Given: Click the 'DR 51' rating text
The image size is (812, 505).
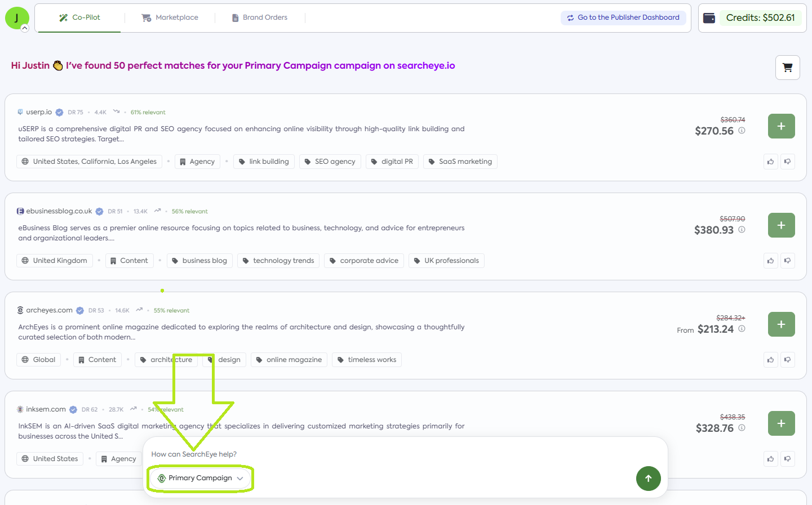Looking at the screenshot, I should click(x=115, y=212).
